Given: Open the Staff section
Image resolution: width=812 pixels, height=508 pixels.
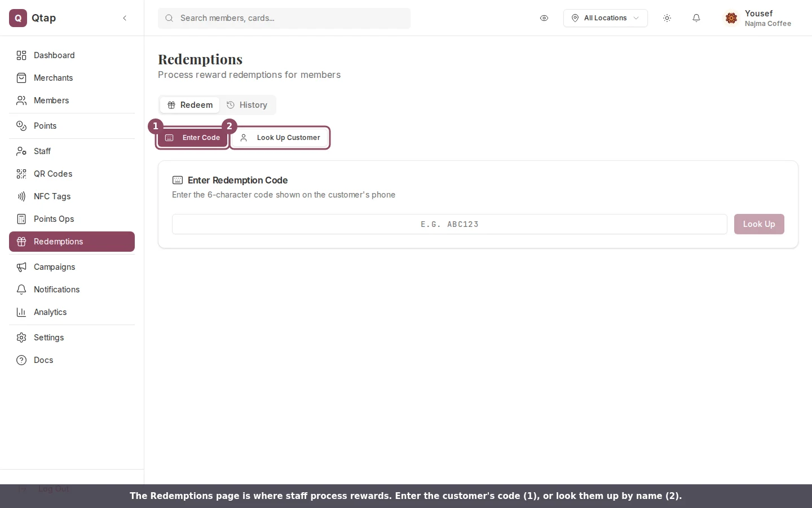Looking at the screenshot, I should [72, 151].
